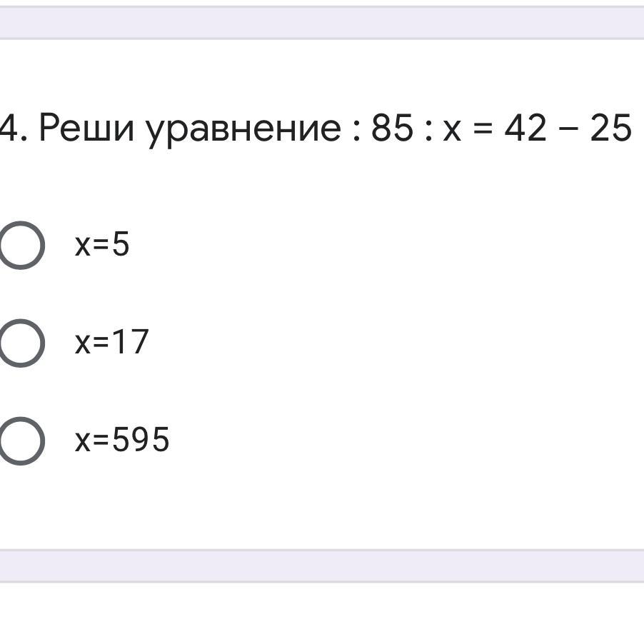Viewport: 644px width, 644px height.
Task: Click the x=5 answer label text
Action: tap(102, 245)
